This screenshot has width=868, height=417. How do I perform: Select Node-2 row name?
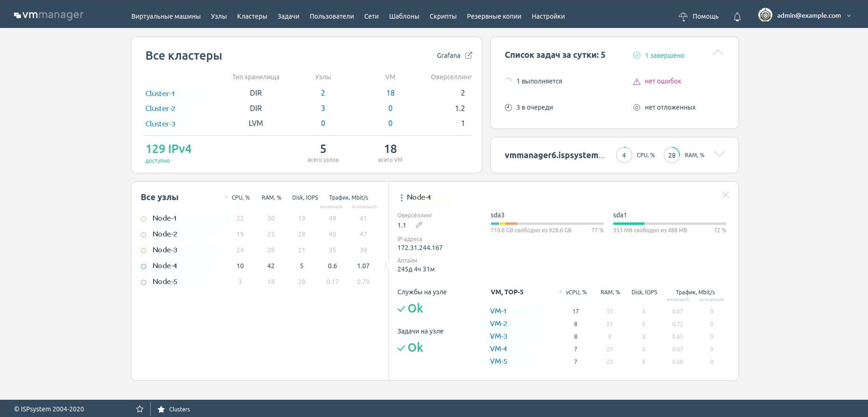tap(165, 234)
